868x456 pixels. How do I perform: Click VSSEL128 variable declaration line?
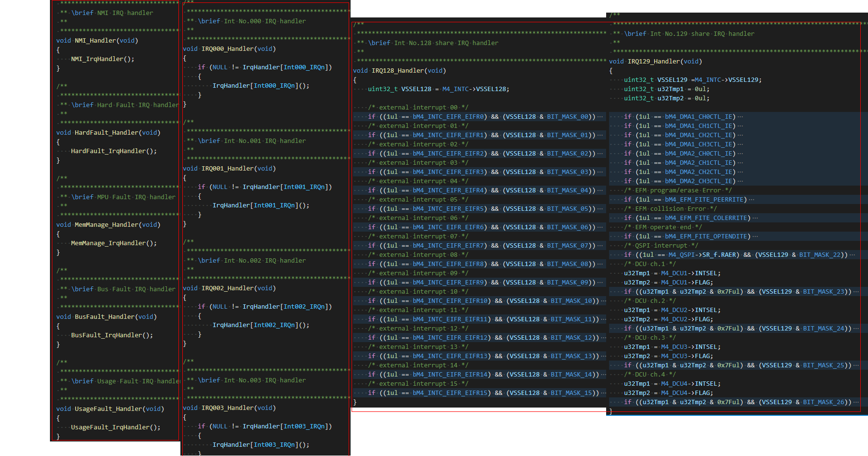pos(438,89)
